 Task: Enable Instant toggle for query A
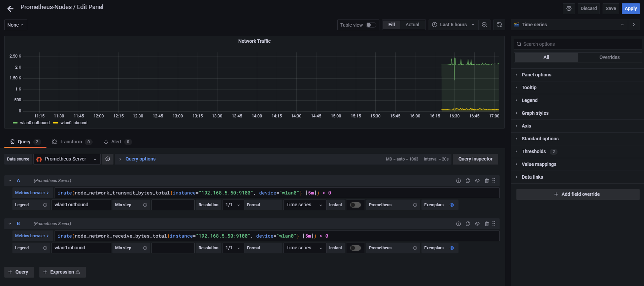355,205
